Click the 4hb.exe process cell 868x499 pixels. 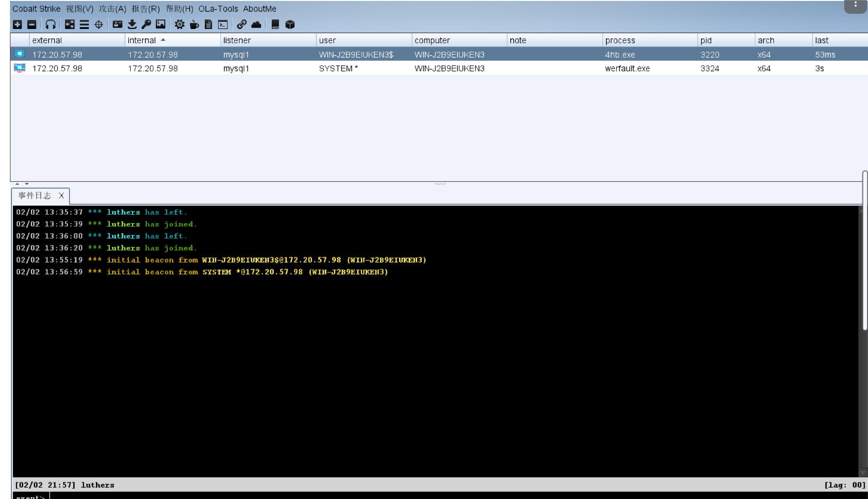click(x=650, y=55)
